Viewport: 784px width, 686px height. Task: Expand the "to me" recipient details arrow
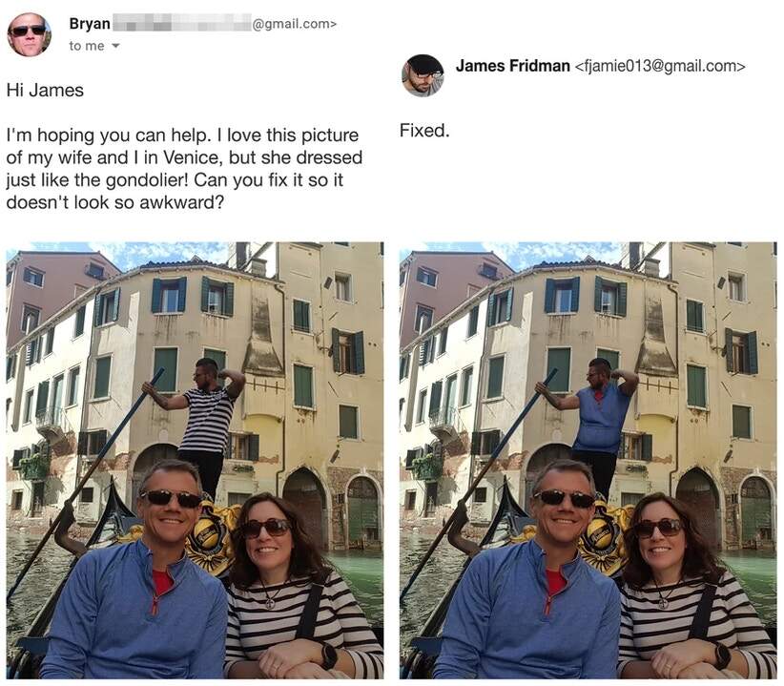point(115,46)
